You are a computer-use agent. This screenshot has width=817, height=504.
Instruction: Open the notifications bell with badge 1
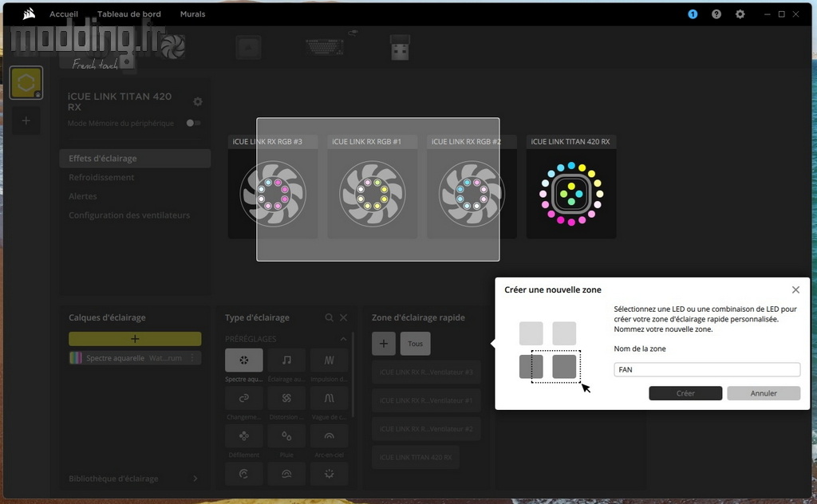click(693, 14)
